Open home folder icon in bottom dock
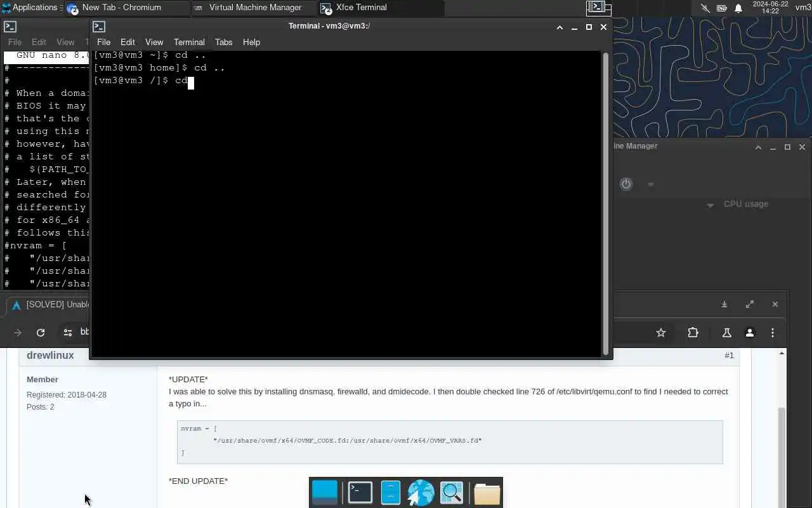 tap(487, 493)
